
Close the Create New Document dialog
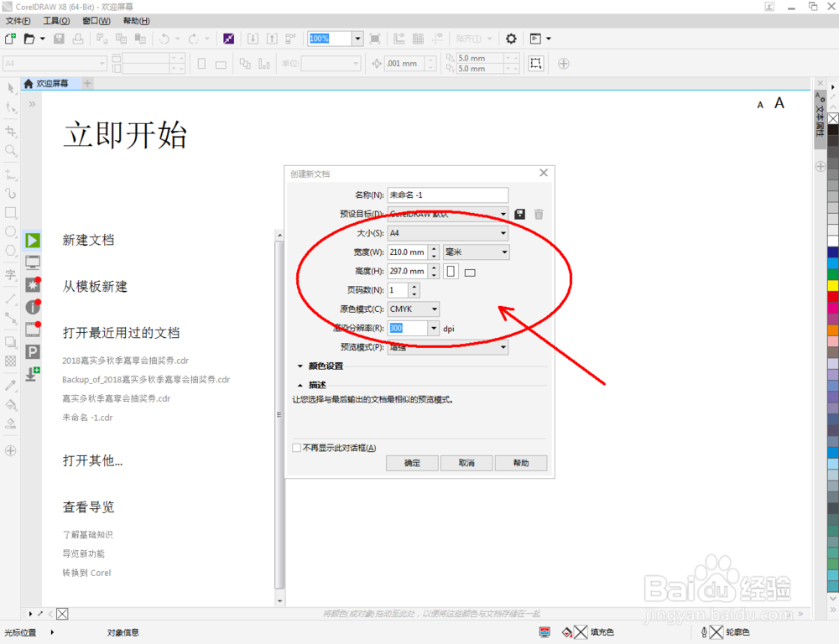tap(544, 173)
